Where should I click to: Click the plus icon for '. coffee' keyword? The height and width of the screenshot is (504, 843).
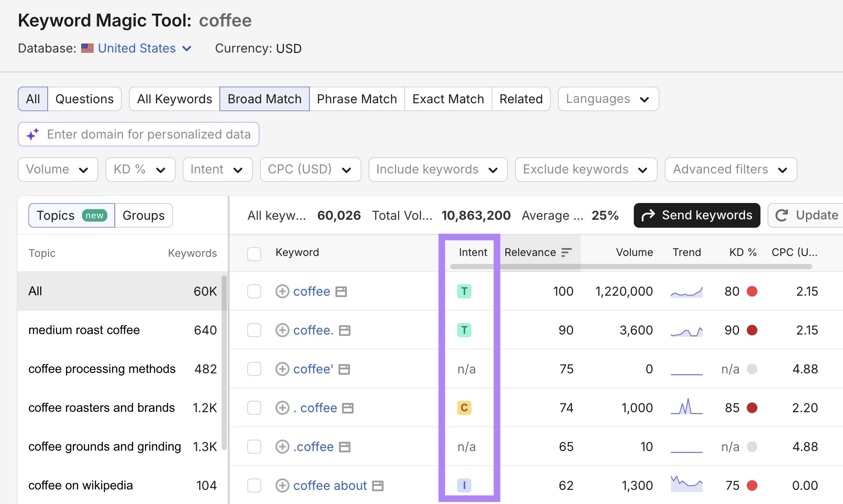click(x=282, y=408)
